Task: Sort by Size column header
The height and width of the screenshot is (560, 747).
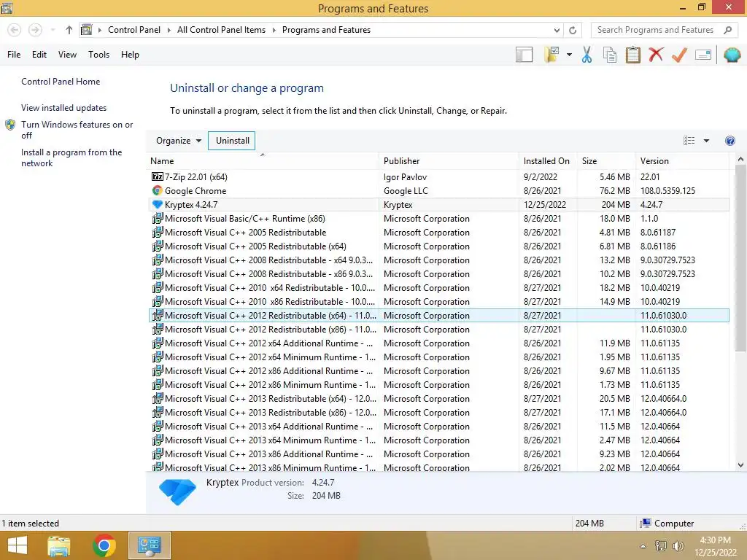Action: coord(606,161)
